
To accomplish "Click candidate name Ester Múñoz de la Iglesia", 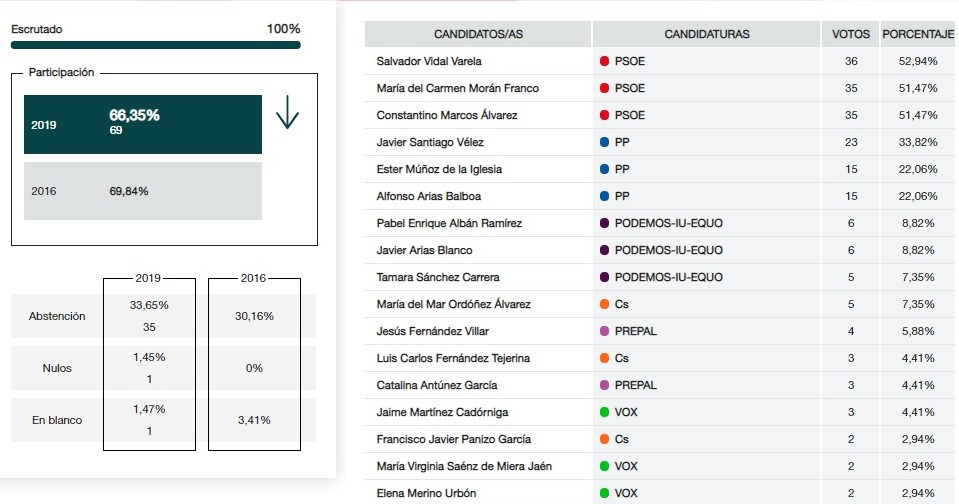I will [x=439, y=169].
